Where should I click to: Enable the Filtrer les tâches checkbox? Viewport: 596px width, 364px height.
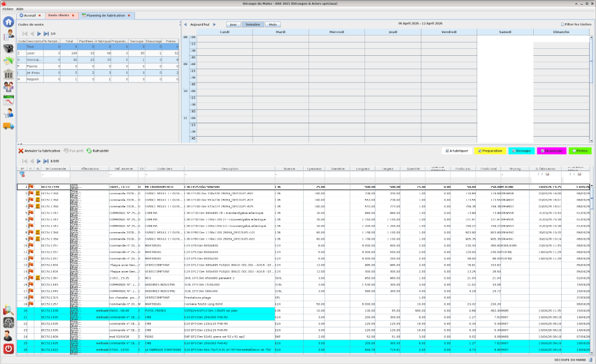click(563, 24)
